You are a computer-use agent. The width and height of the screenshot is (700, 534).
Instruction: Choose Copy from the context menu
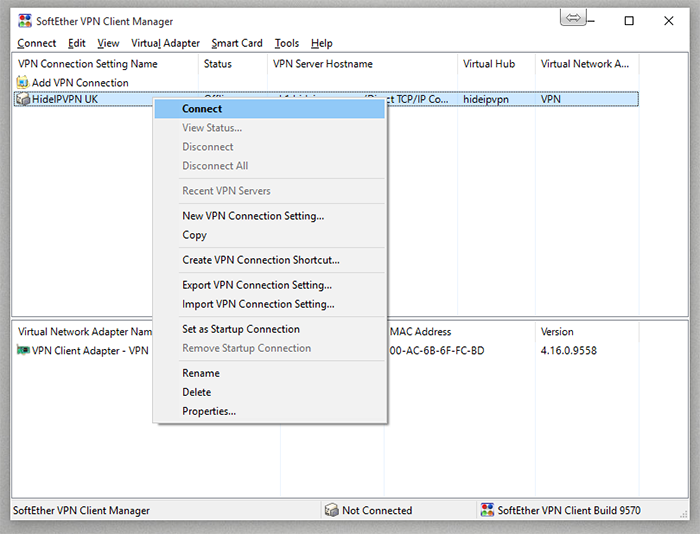tap(270, 235)
